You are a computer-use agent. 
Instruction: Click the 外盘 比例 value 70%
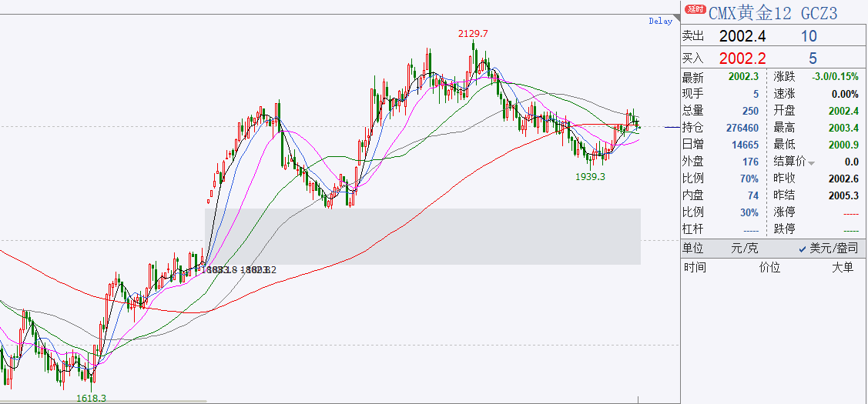(x=749, y=179)
